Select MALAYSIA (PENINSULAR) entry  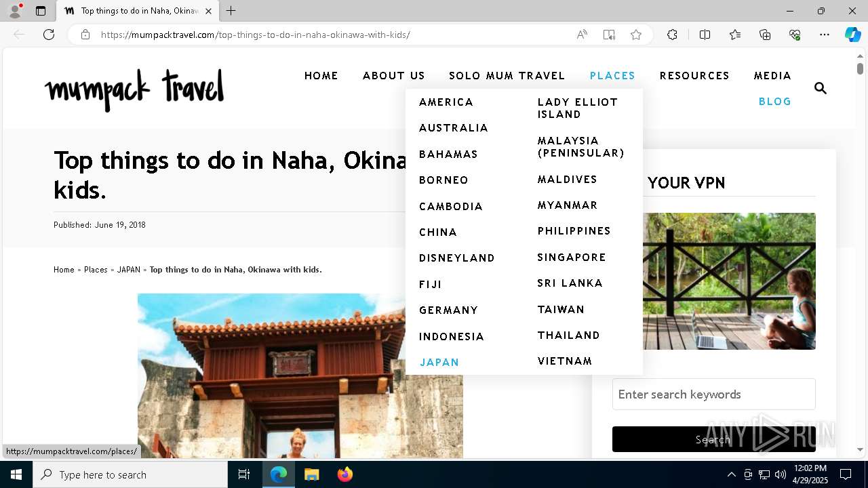[581, 147]
